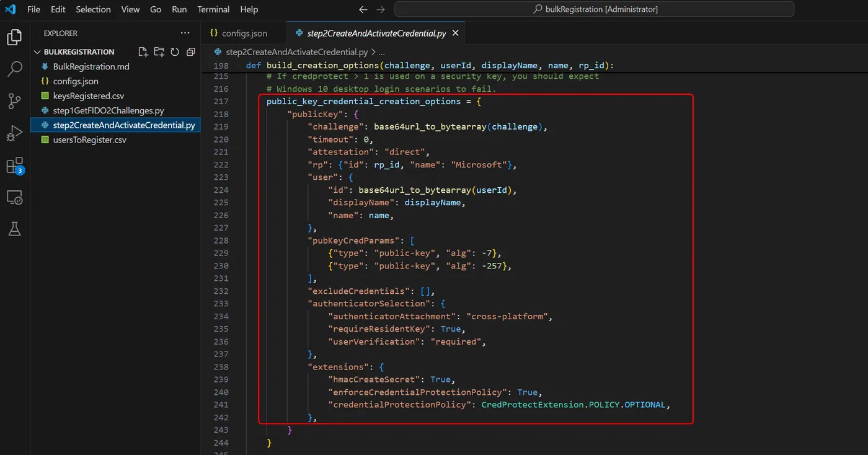Open the Remote Explorer view
This screenshot has height=455, width=868.
[14, 198]
